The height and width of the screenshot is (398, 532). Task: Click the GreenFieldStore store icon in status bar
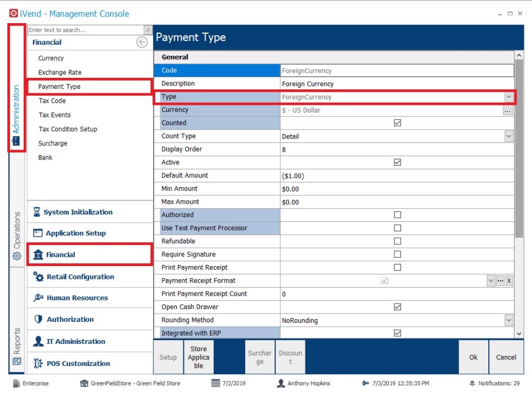point(84,383)
